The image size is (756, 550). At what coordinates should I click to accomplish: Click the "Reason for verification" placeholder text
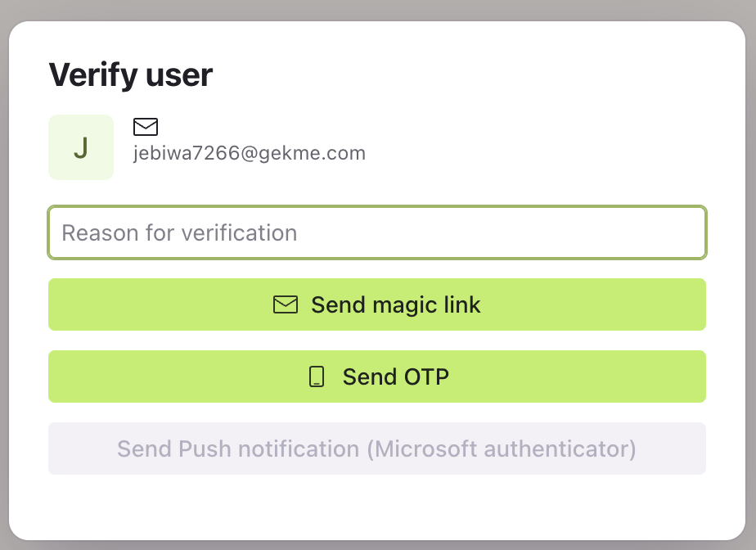click(179, 233)
